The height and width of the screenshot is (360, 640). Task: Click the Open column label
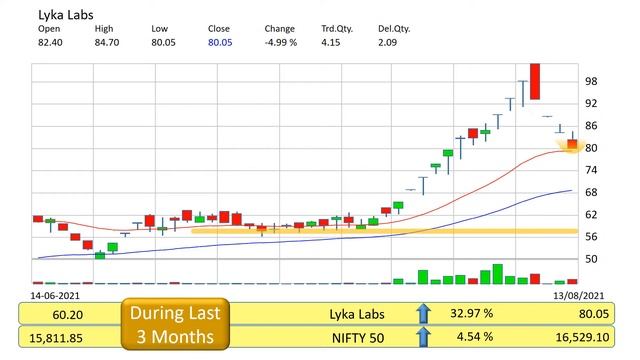[x=49, y=29]
